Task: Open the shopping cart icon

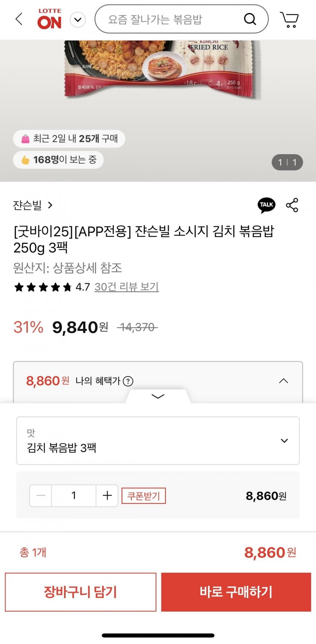Action: 289,19
